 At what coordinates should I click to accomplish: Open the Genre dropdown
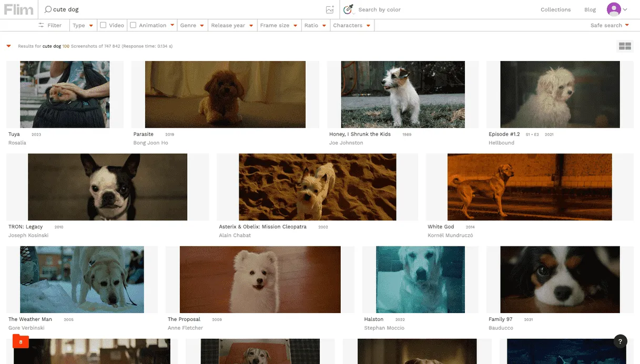(x=191, y=25)
